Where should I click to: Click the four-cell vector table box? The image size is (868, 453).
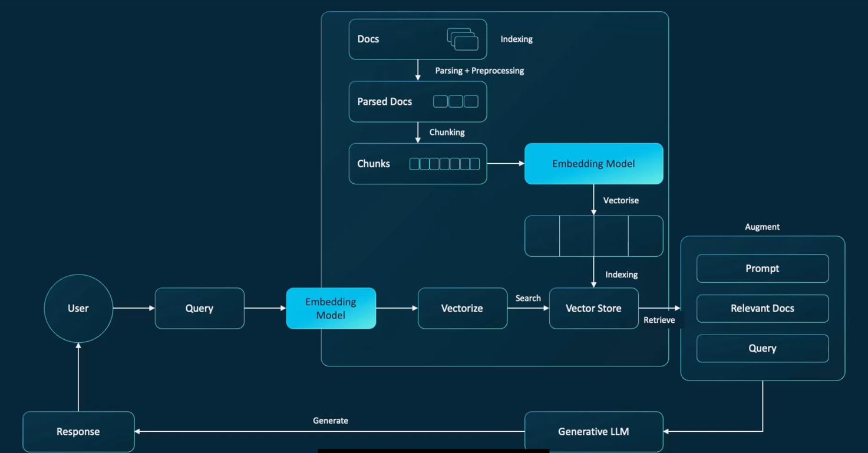click(x=593, y=236)
